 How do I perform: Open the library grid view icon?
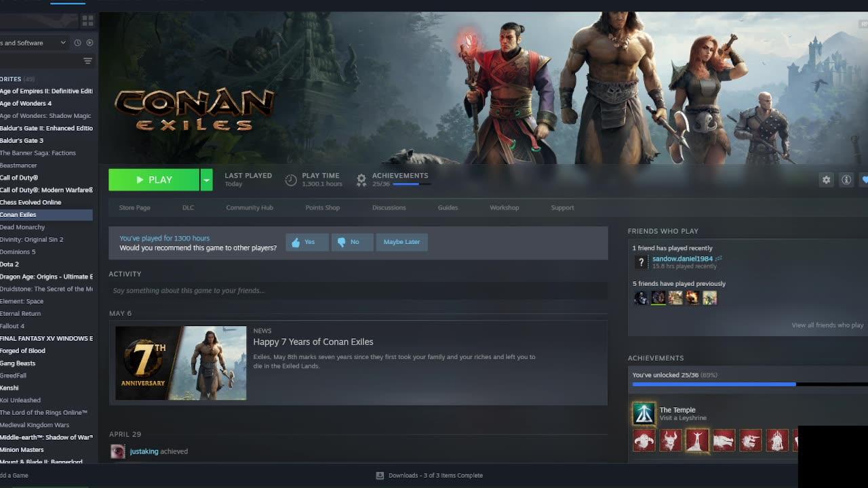[x=87, y=21]
